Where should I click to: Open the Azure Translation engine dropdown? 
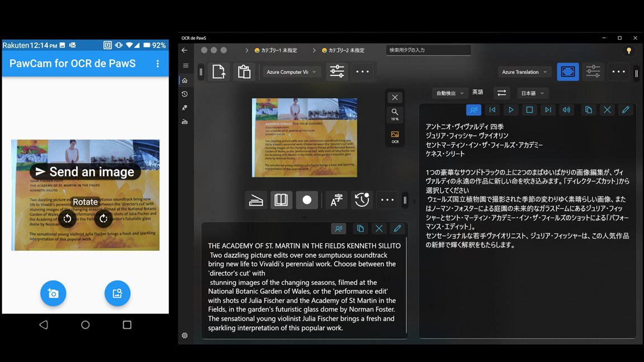[524, 72]
